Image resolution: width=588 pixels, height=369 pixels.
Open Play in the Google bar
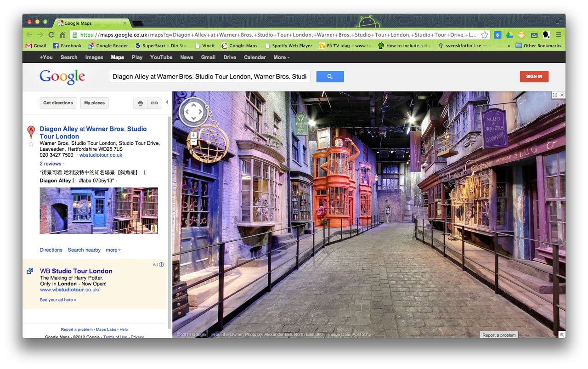click(x=137, y=57)
